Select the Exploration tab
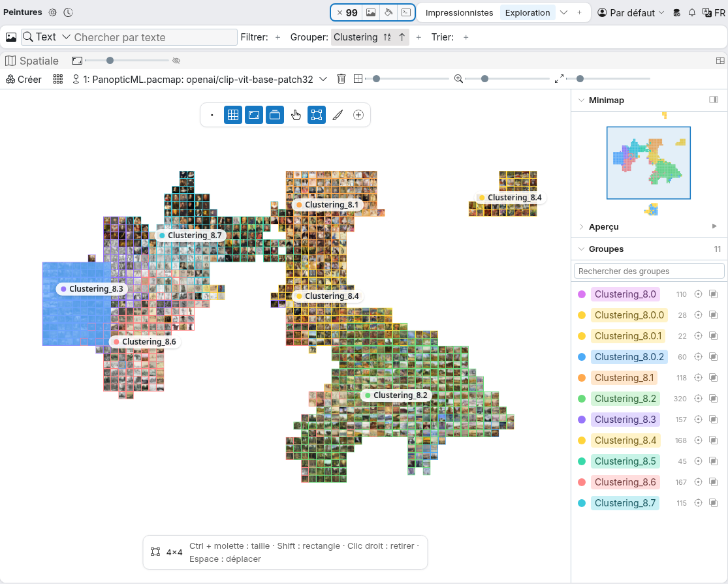 (528, 12)
